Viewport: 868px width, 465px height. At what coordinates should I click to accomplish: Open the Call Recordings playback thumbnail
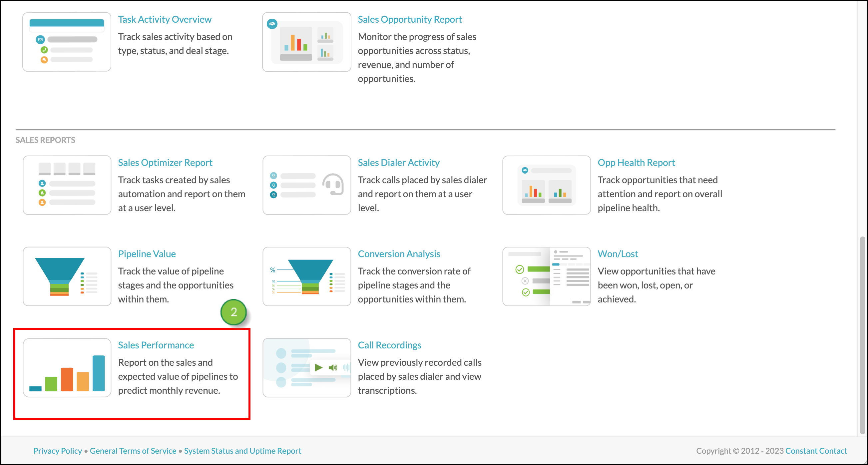(x=307, y=368)
